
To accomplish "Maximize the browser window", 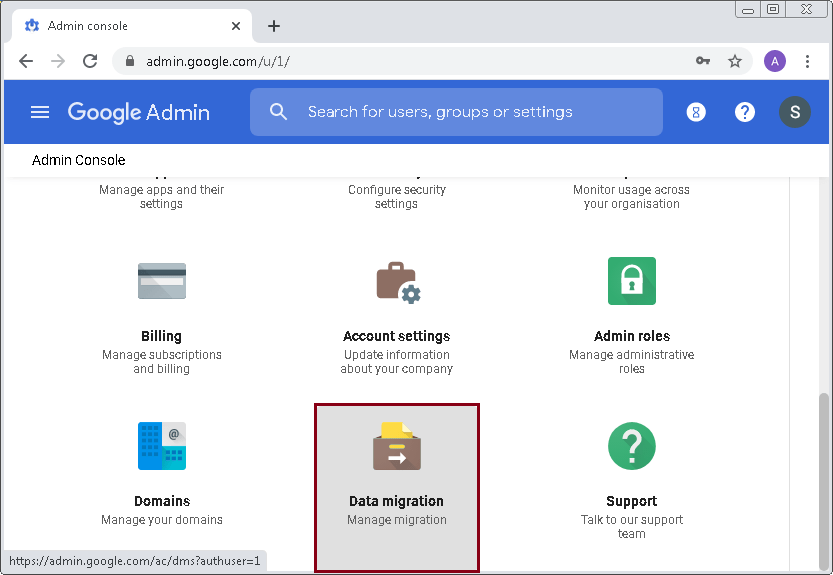I will 773,10.
